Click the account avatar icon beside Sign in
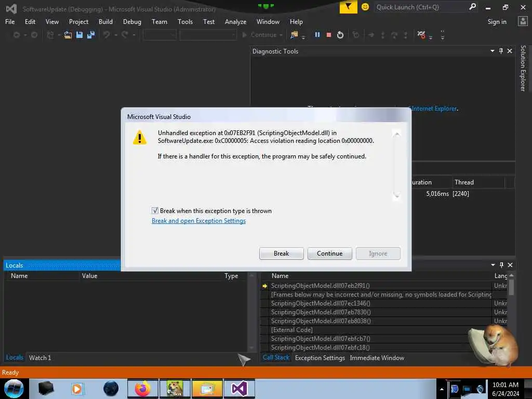The width and height of the screenshot is (532, 399). pyautogui.click(x=523, y=21)
